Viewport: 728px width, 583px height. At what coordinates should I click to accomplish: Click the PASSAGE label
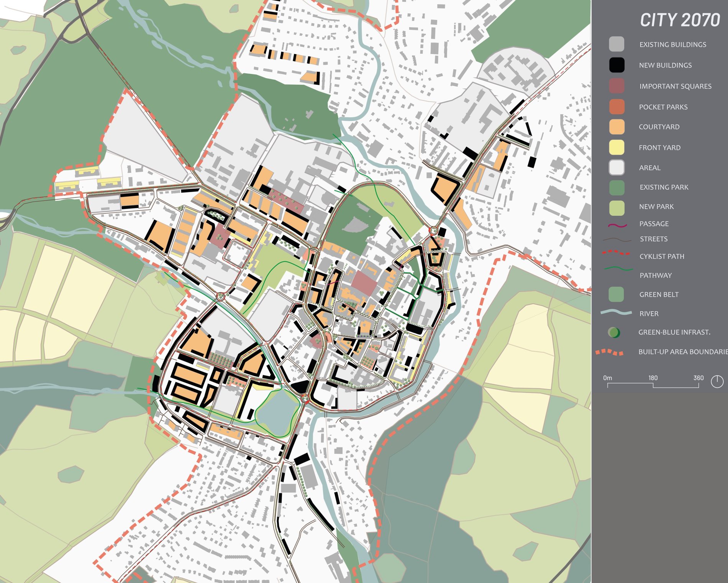point(654,224)
